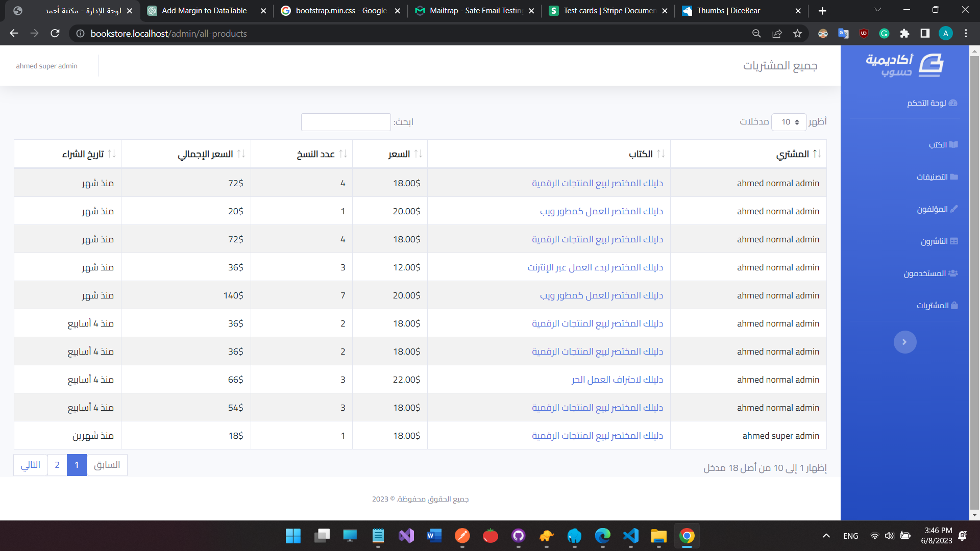Open users section via المستخدمون icon

coord(953,273)
